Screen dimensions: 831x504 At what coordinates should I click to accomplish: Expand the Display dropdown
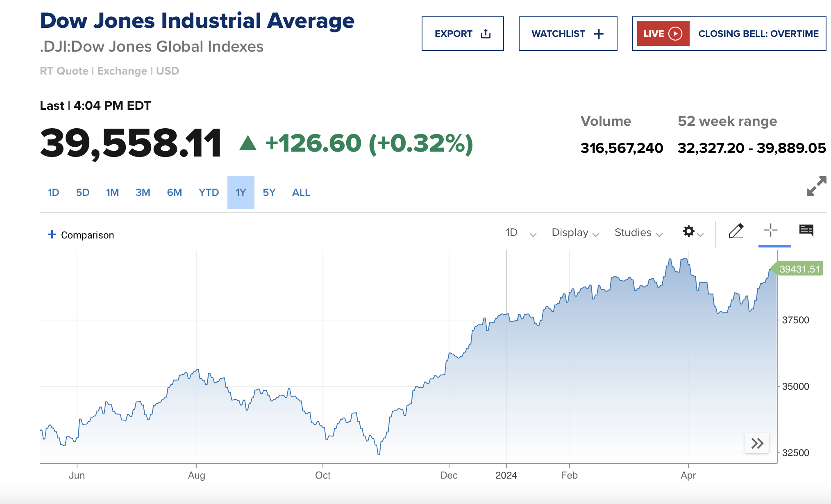[x=575, y=233]
